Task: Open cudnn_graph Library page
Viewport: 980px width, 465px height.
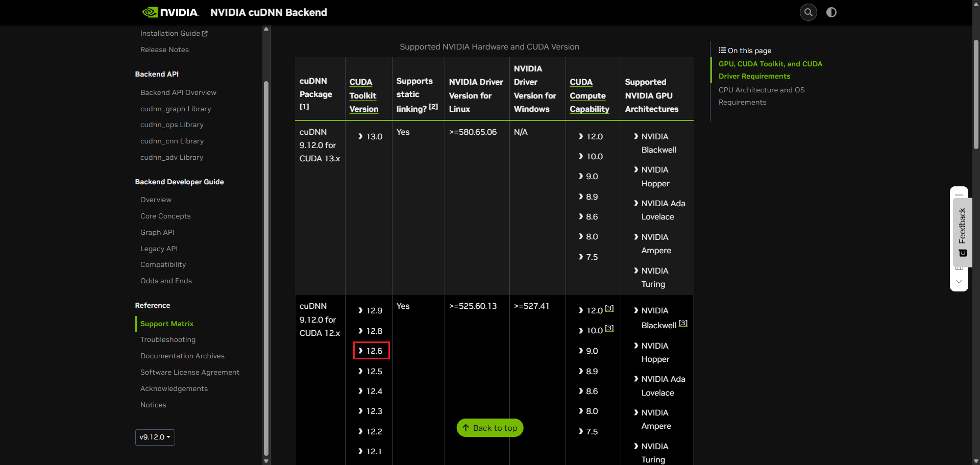Action: [176, 109]
